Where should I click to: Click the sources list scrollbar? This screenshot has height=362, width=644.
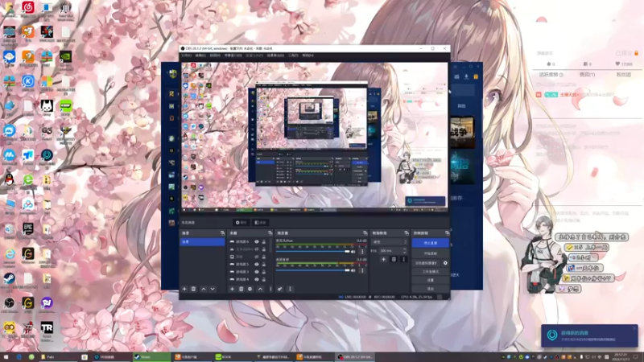click(x=271, y=246)
